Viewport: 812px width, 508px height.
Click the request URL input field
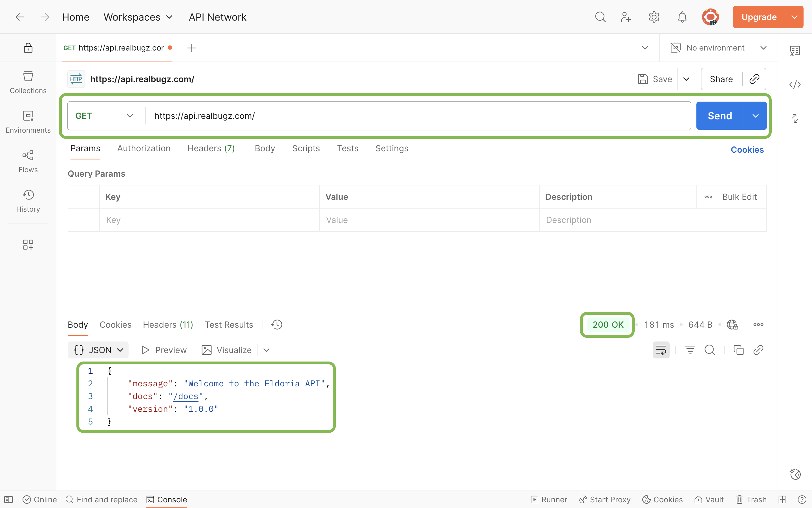click(x=418, y=116)
